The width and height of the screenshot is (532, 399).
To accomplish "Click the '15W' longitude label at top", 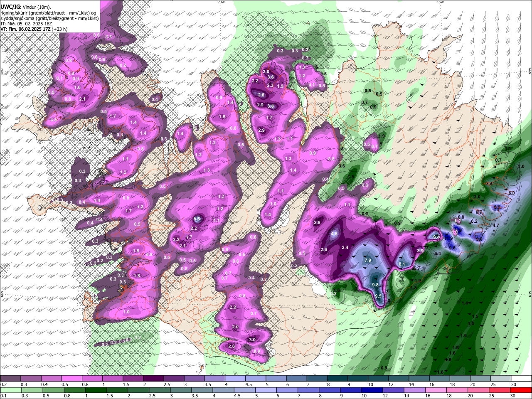I will [x=440, y=2].
